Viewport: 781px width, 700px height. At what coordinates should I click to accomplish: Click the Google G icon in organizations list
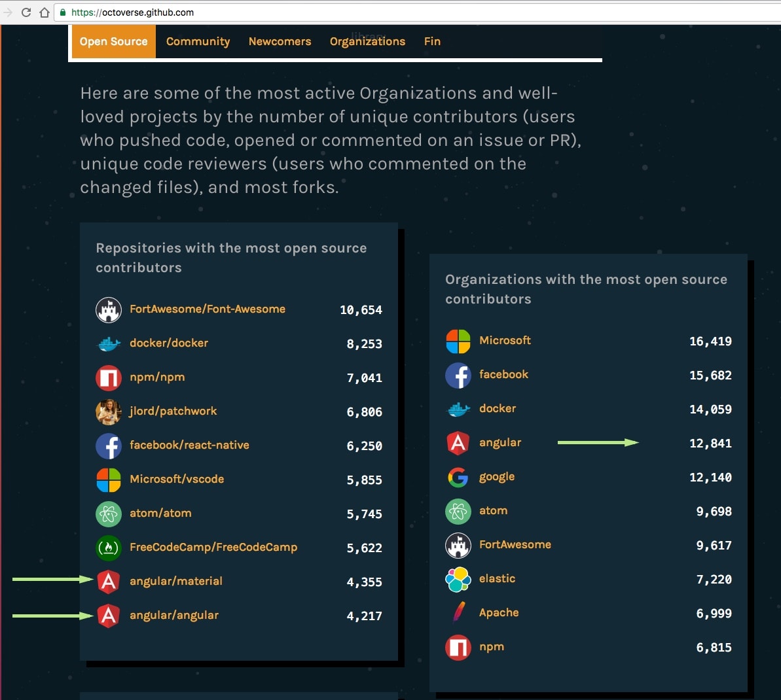click(x=458, y=477)
